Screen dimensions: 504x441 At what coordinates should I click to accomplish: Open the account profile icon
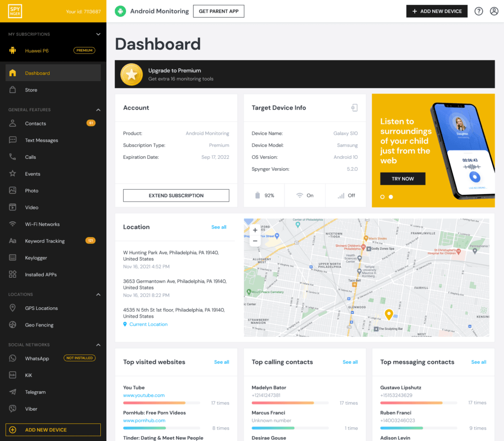tap(494, 11)
